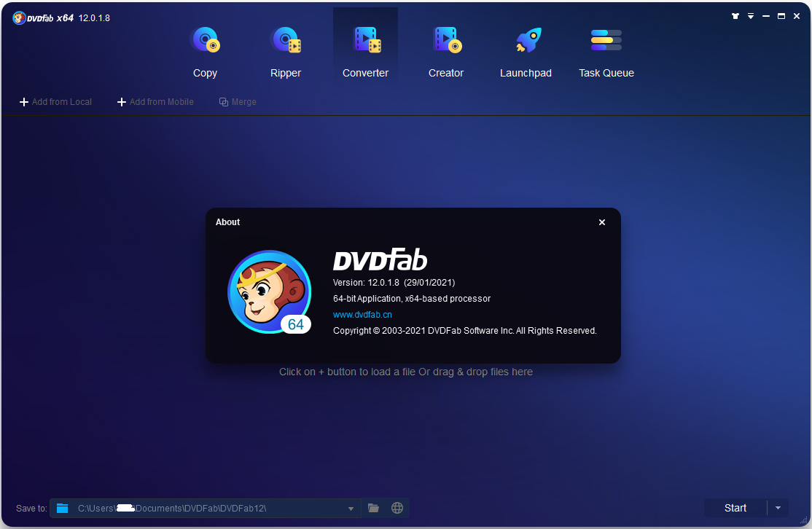
Task: Close the About dialog
Action: [602, 222]
